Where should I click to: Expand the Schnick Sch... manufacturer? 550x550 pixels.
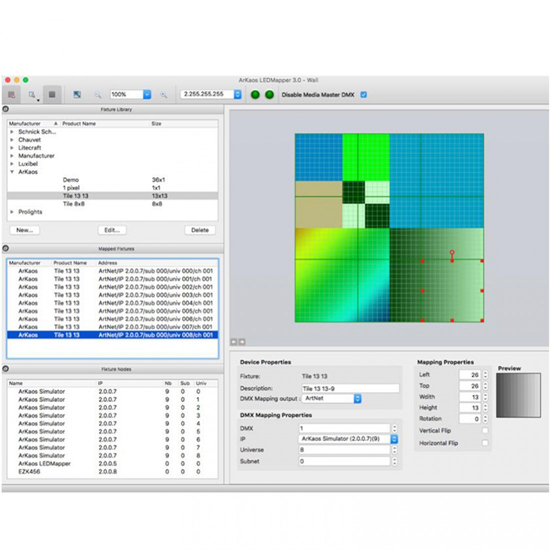coord(12,132)
